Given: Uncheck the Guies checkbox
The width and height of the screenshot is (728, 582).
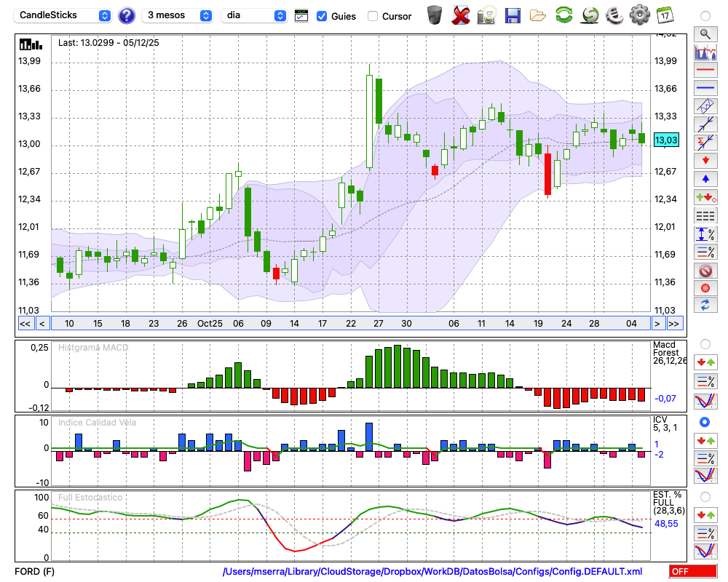Looking at the screenshot, I should point(322,15).
